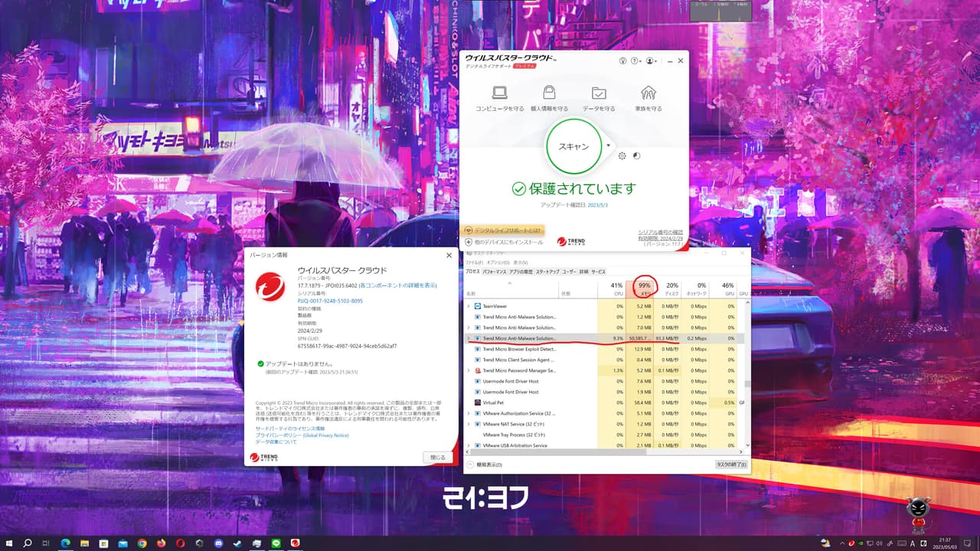Image resolution: width=980 pixels, height=551 pixels.
Task: Sort processes by CPU column
Action: coord(612,289)
